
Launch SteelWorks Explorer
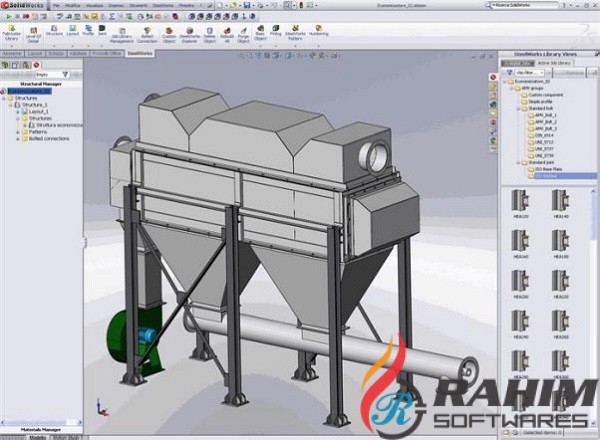tap(189, 35)
